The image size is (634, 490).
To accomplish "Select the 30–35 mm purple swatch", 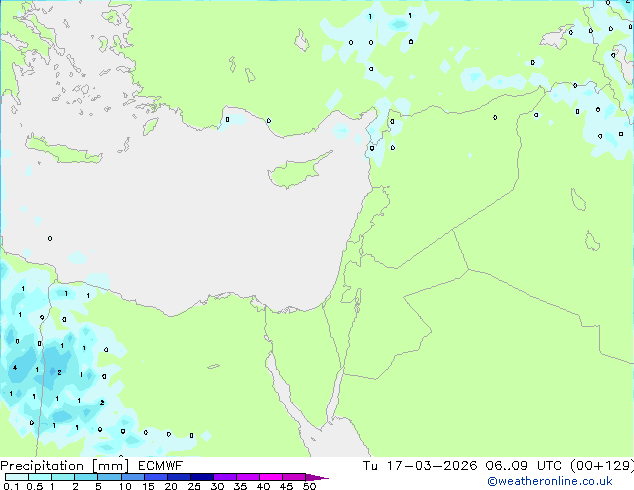I will pos(224,477).
